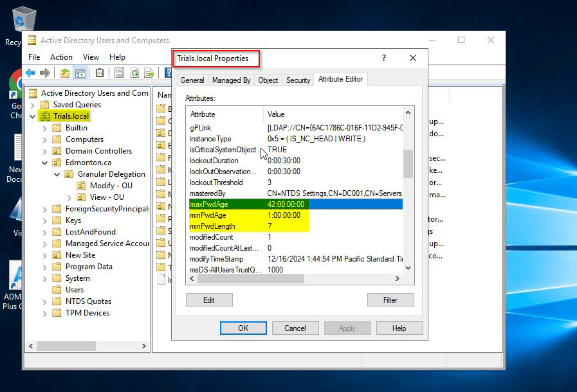
Task: Select the maxPwdAge attribute row
Action: click(295, 204)
